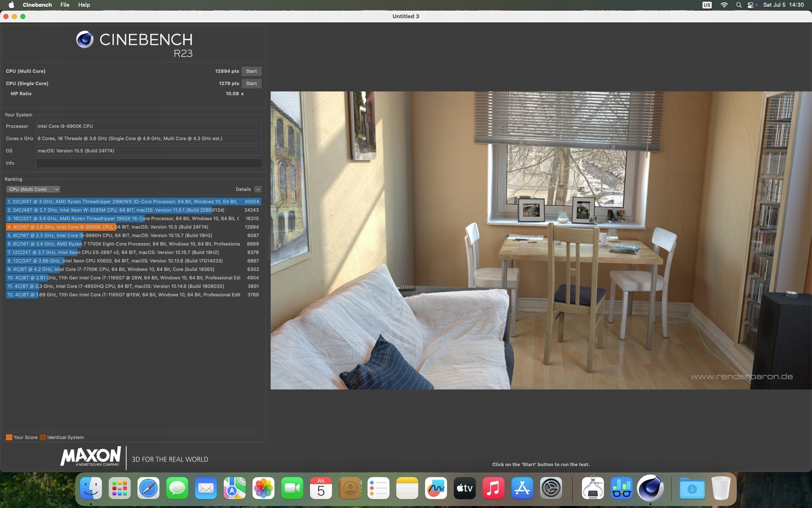Click the orange Your Score swatch

coord(9,437)
